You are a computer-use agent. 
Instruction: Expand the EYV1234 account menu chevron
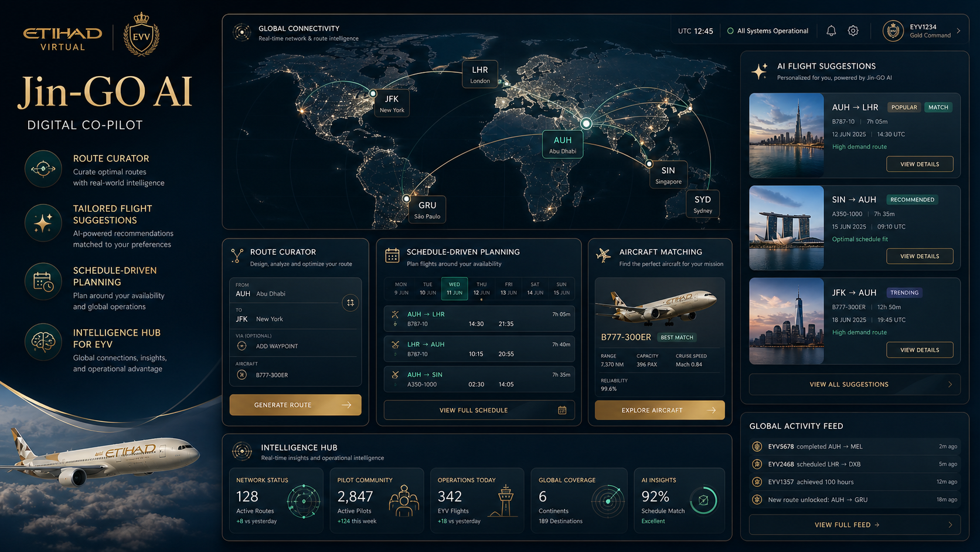coord(958,31)
